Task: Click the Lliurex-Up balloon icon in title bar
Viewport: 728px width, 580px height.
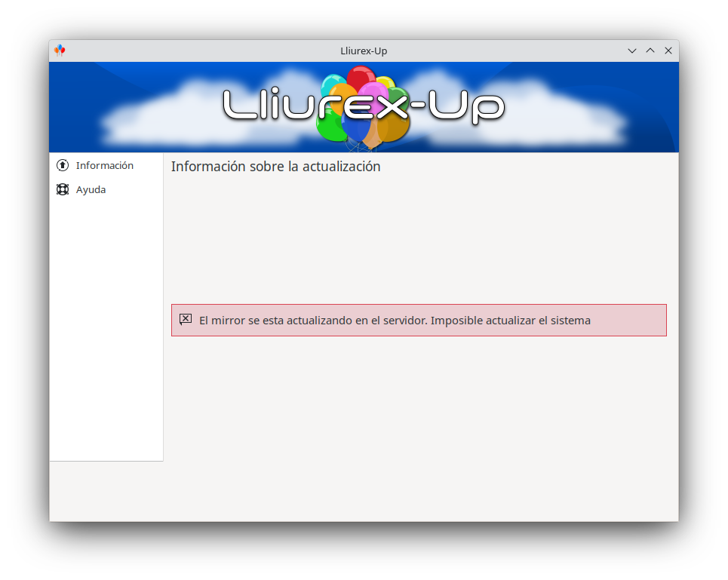Action: [60, 51]
